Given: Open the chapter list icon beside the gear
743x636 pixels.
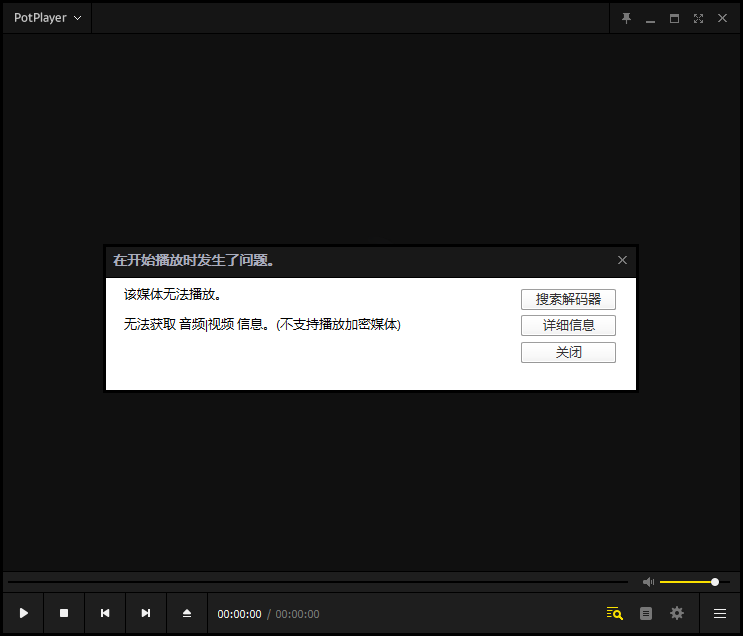Looking at the screenshot, I should [x=646, y=613].
